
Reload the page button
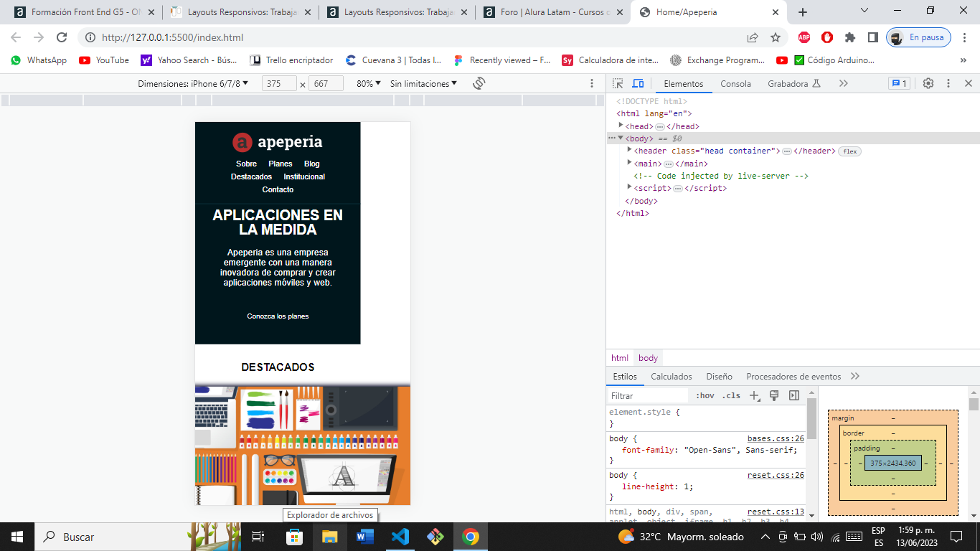(x=62, y=37)
